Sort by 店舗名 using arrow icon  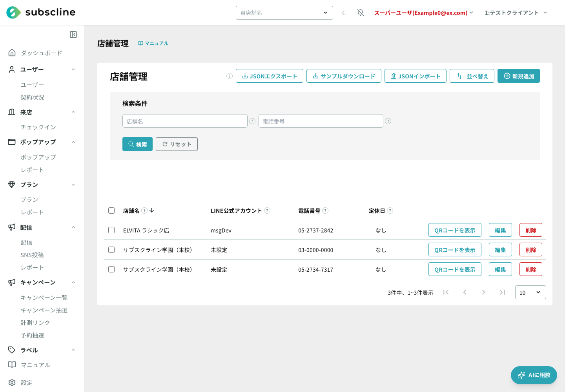(152, 211)
